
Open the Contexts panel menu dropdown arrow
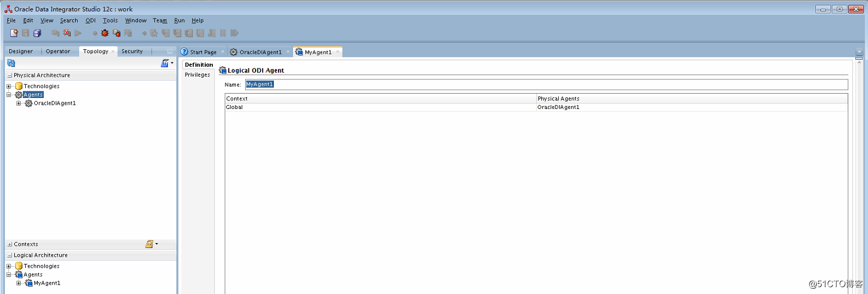coord(157,244)
